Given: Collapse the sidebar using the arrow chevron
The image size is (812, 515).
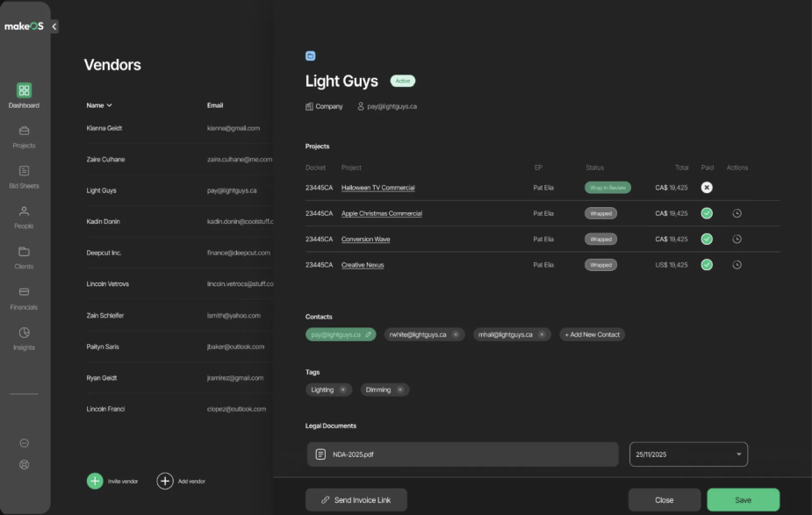Looking at the screenshot, I should tap(54, 26).
